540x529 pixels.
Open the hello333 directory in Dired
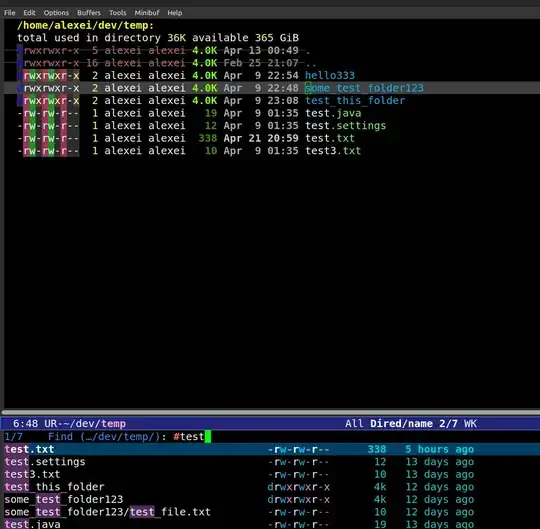[330, 75]
